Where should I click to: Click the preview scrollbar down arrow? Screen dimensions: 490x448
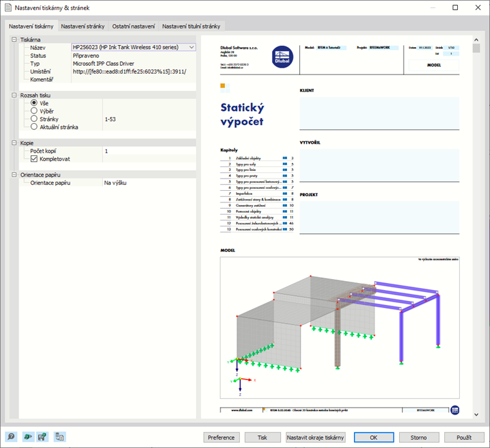coord(476,414)
